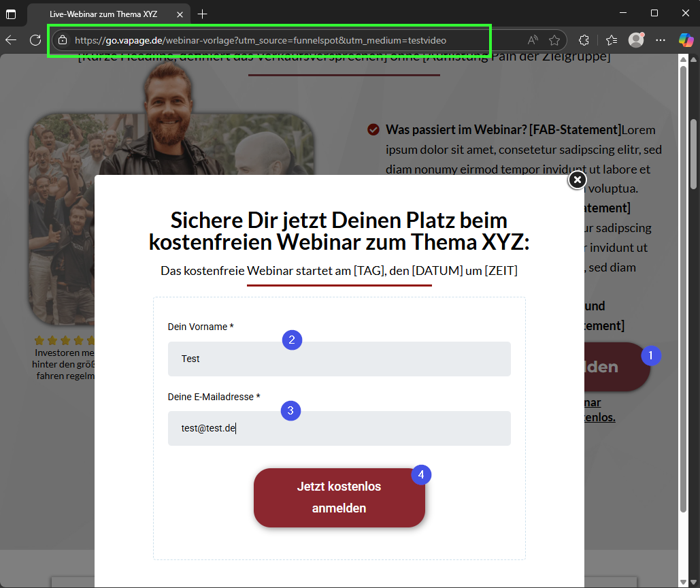Click the Deine E-Mailadresse input field
Image resolution: width=700 pixels, height=588 pixels.
[x=339, y=428]
